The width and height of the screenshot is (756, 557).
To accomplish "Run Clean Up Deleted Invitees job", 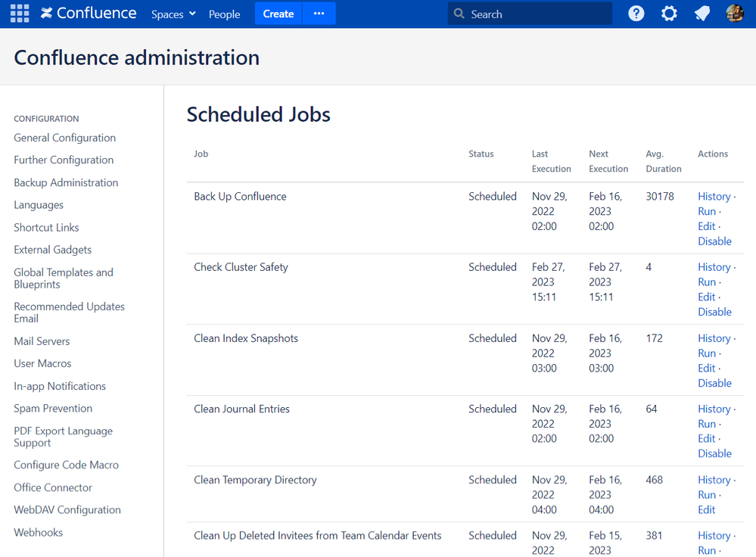I will 707,551.
